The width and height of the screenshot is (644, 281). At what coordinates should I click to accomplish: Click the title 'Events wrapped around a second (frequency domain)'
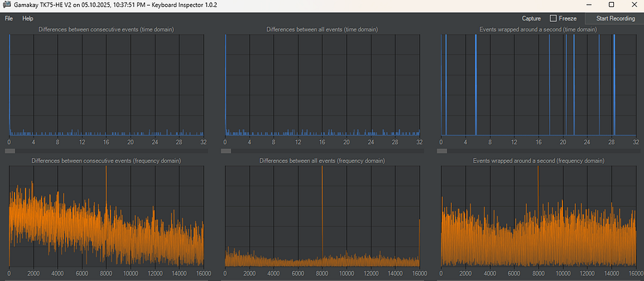tap(538, 161)
